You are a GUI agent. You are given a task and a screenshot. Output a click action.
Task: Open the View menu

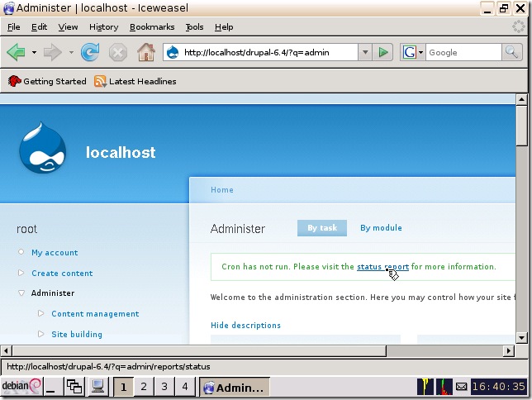68,26
